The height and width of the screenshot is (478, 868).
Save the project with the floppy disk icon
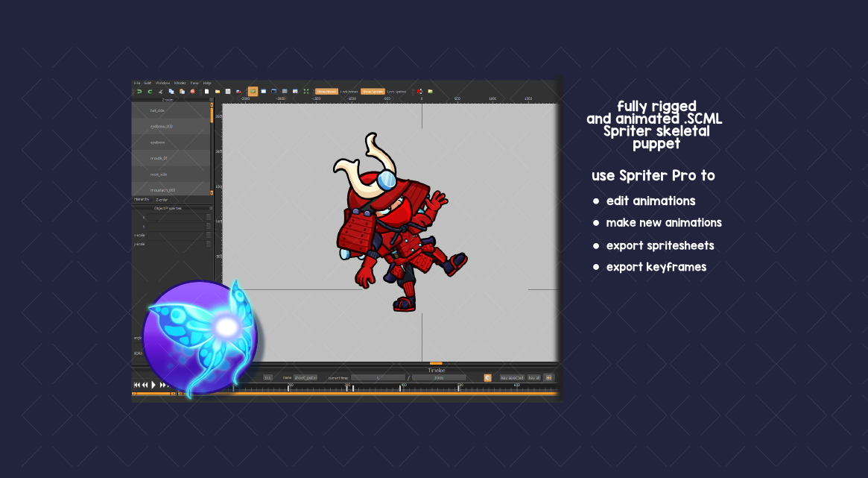(227, 92)
